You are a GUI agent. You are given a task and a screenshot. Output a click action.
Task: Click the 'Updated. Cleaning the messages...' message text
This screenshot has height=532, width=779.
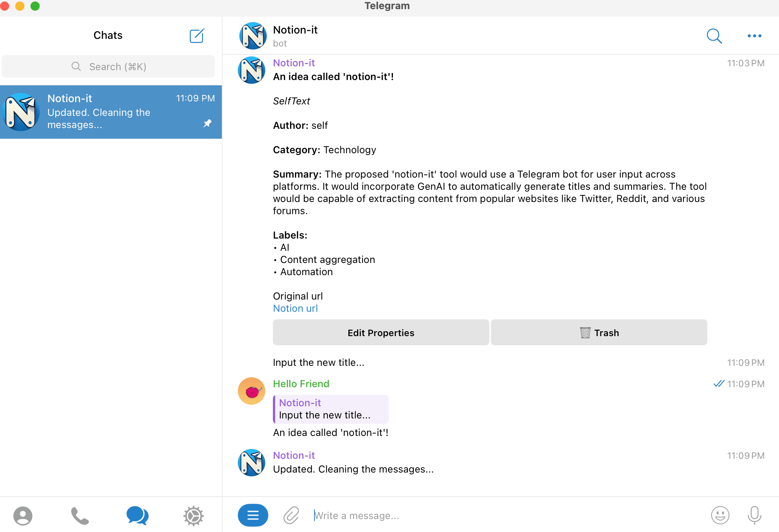point(353,469)
